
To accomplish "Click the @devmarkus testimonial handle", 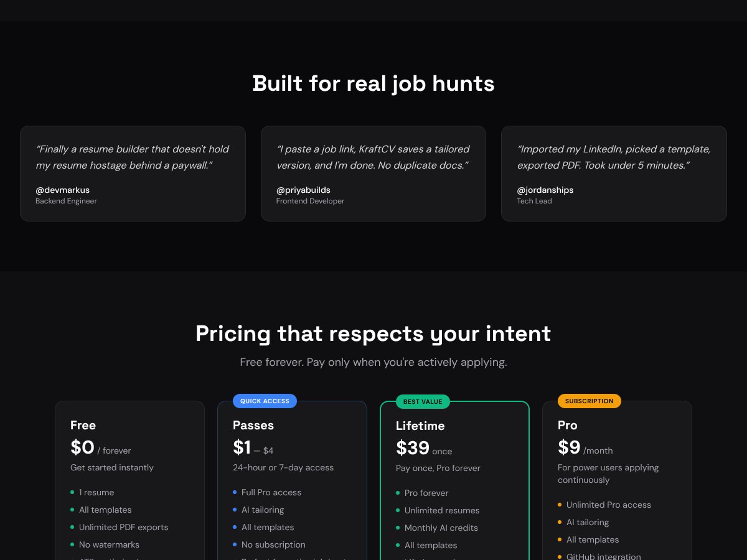I will tap(63, 190).
